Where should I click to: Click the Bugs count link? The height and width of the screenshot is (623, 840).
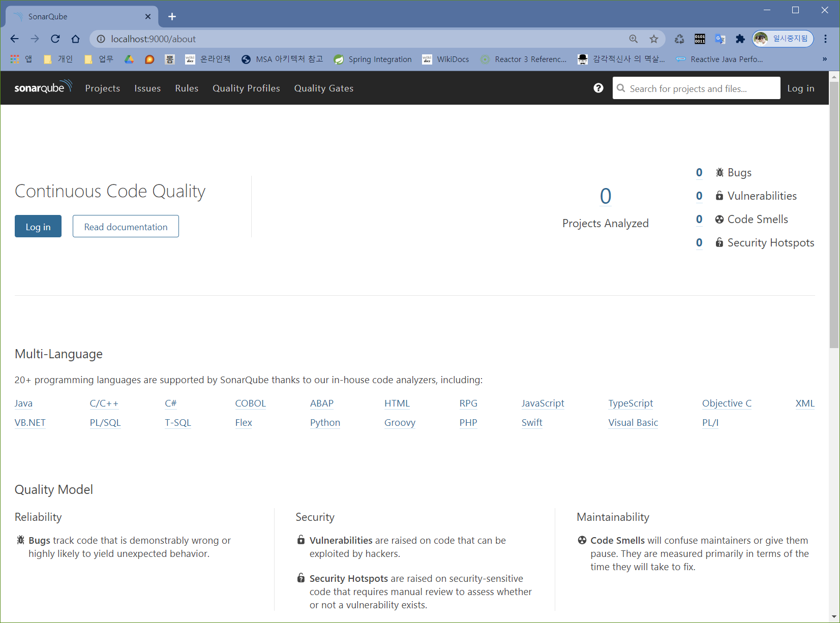[699, 173]
